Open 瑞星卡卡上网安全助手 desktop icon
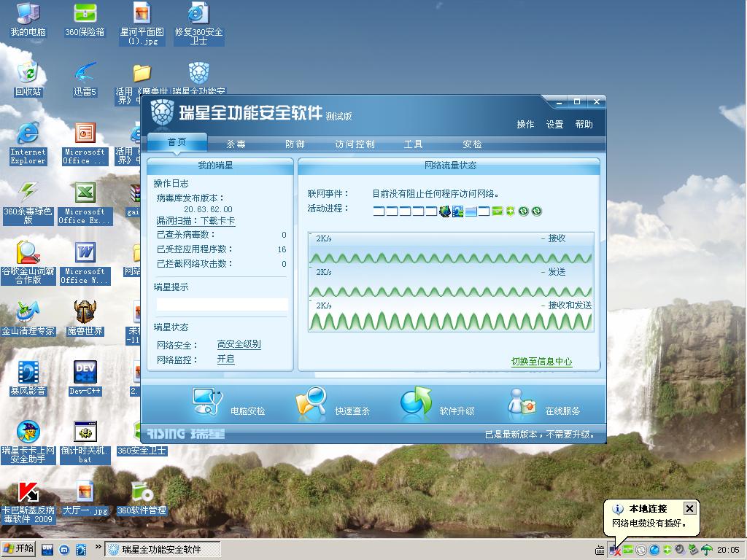Image resolution: width=747 pixels, height=560 pixels. click(28, 442)
